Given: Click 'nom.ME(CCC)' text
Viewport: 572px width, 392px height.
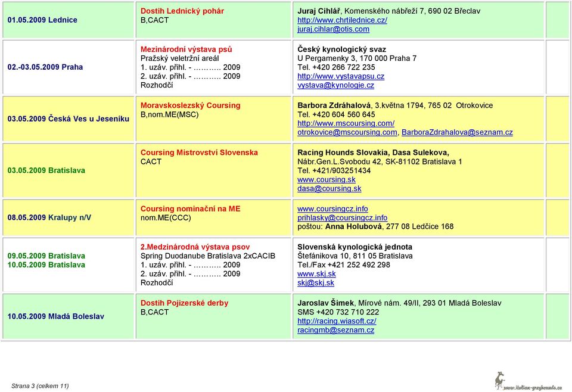Looking at the screenshot, I should click(x=166, y=217).
